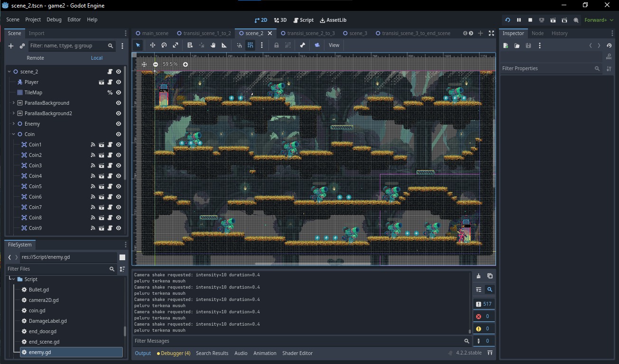Open the Movie Maker mode icon
The height and width of the screenshot is (364, 619).
(576, 20)
